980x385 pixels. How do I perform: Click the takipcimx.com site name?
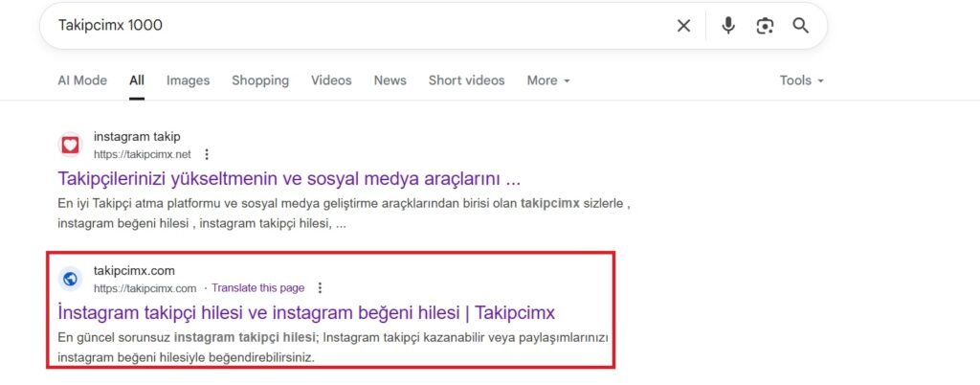coord(134,271)
